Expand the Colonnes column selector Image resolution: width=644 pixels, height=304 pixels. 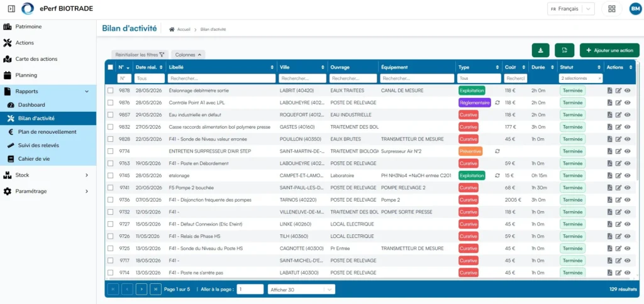tap(188, 55)
